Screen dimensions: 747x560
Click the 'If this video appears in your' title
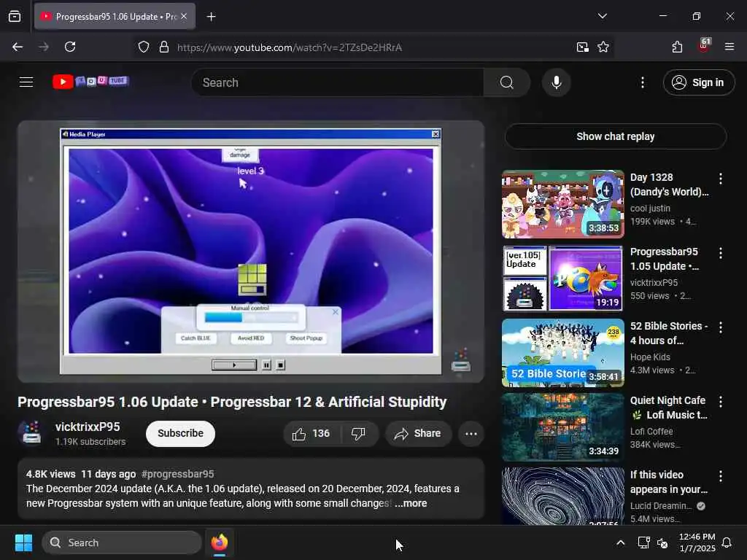tap(669, 482)
